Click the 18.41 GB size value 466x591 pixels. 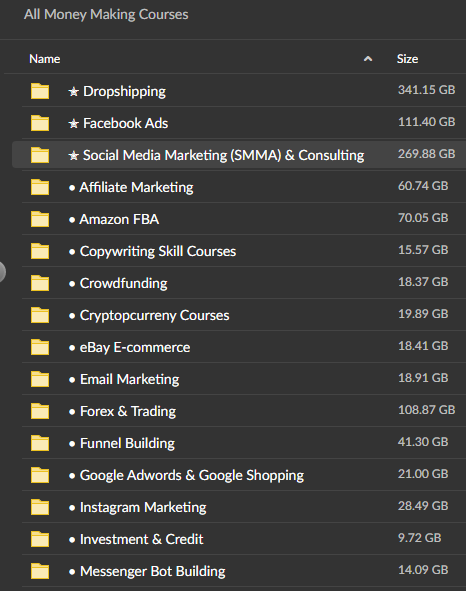423,346
